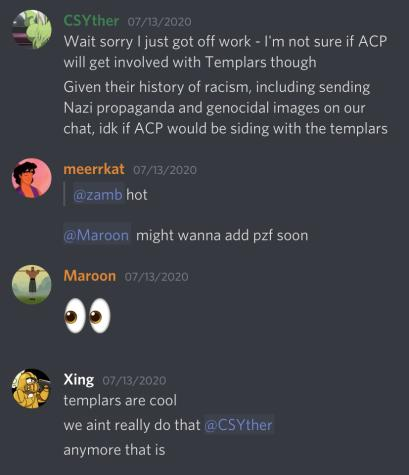Click the @zamb mention in the quote
The width and height of the screenshot is (409, 475).
[x=98, y=195]
